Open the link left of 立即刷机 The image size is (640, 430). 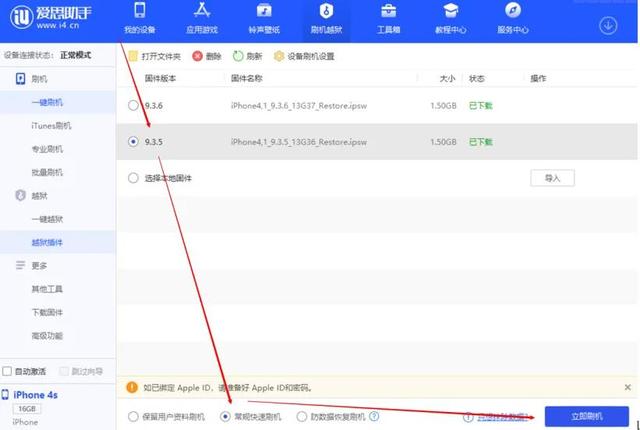click(x=503, y=417)
